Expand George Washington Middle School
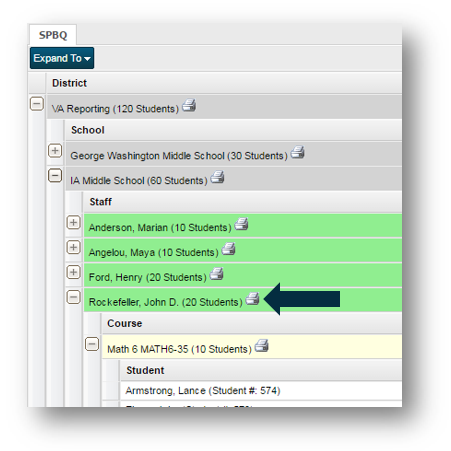This screenshot has width=451, height=451. coord(55,151)
